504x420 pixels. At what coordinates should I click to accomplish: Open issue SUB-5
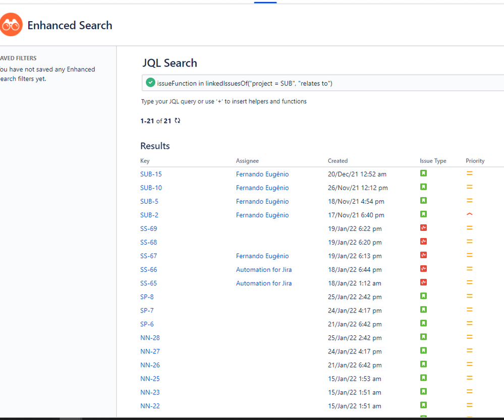coord(149,202)
